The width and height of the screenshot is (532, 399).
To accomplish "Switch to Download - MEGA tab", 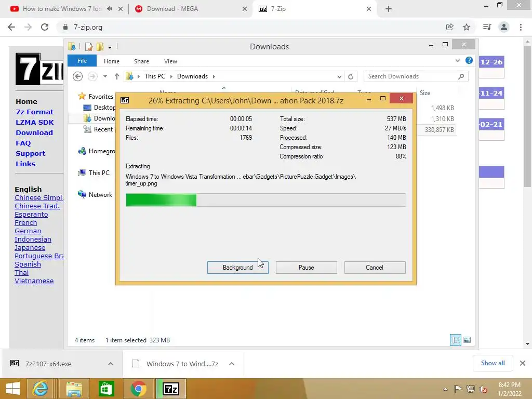I will click(172, 9).
